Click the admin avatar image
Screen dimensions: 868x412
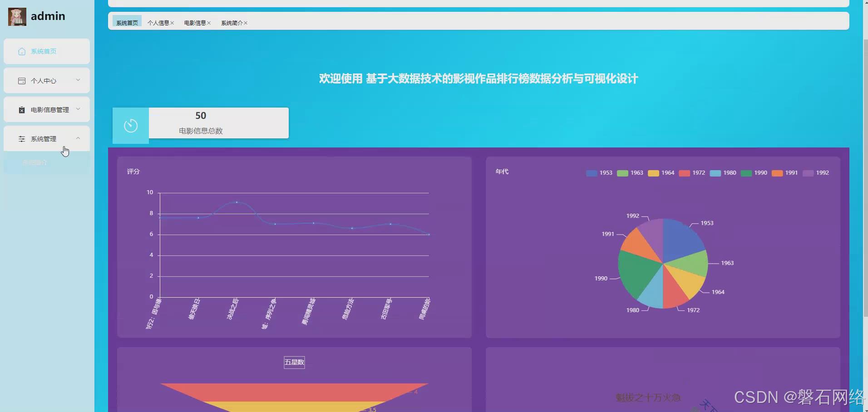(x=17, y=16)
